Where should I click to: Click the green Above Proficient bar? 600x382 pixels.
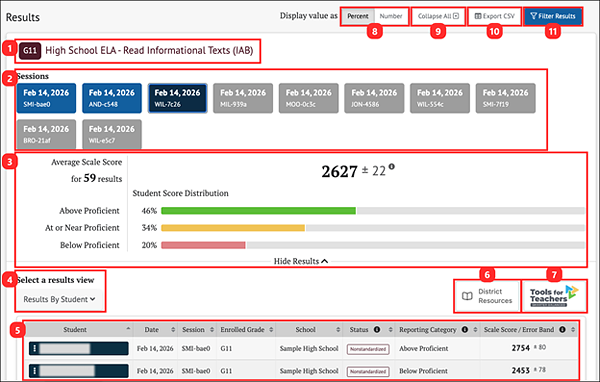pyautogui.click(x=258, y=211)
